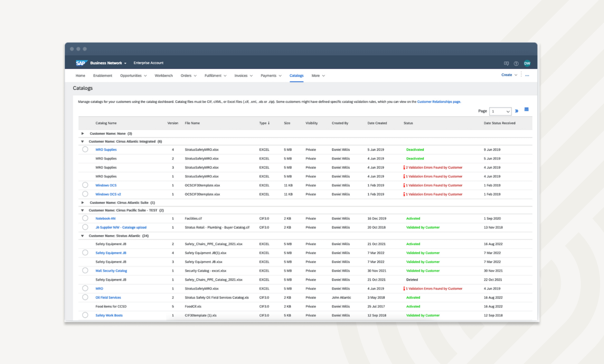Select the MRO Supplies version 4 radio button
The image size is (604, 364).
click(x=85, y=149)
